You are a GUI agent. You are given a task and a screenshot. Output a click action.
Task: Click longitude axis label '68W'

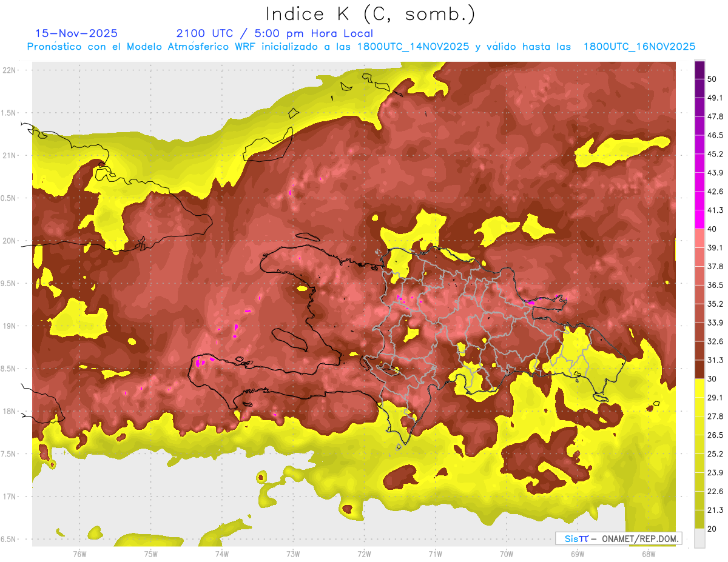648,554
